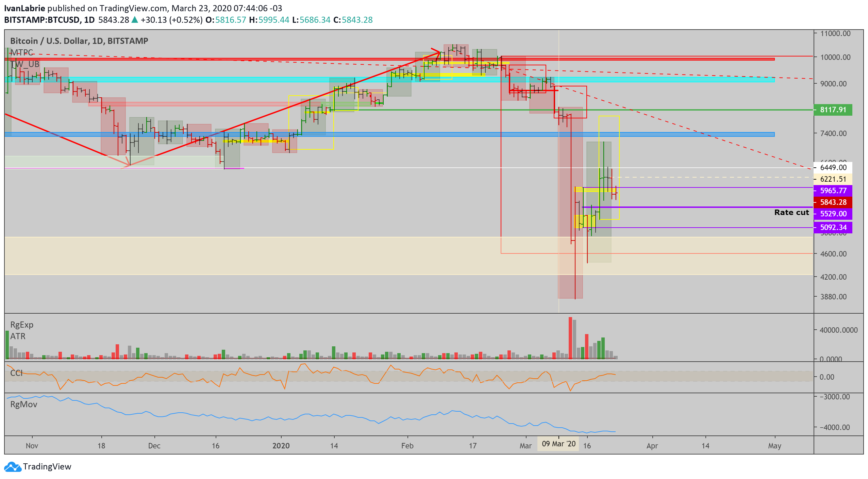
Task: Click the May label on time axis
Action: coord(774,446)
